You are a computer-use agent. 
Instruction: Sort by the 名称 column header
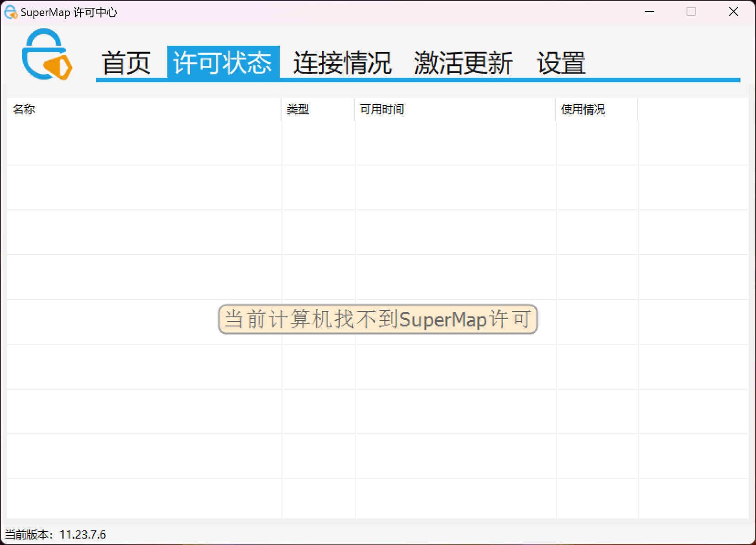pos(144,109)
